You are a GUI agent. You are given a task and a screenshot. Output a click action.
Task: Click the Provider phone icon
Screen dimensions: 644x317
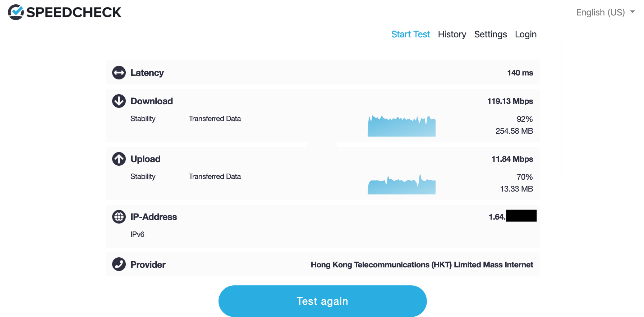click(119, 264)
